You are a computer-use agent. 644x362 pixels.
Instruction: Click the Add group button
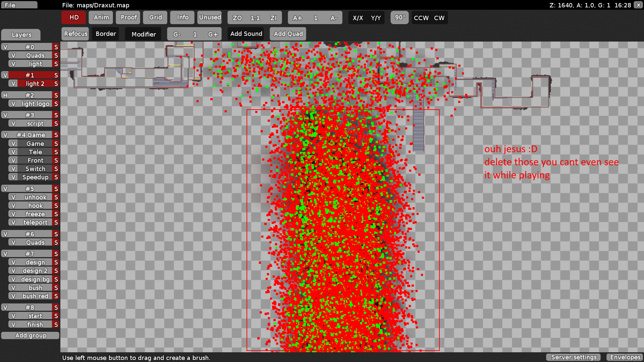click(x=31, y=336)
